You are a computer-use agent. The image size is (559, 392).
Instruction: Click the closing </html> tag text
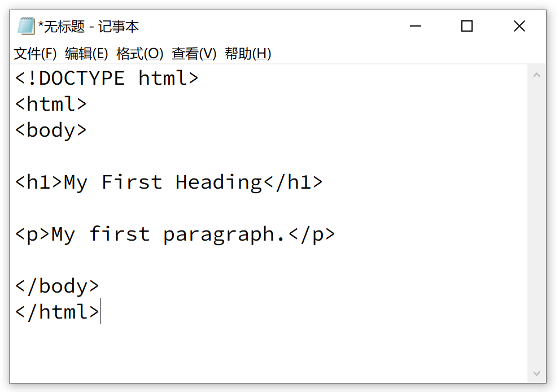pyautogui.click(x=57, y=312)
